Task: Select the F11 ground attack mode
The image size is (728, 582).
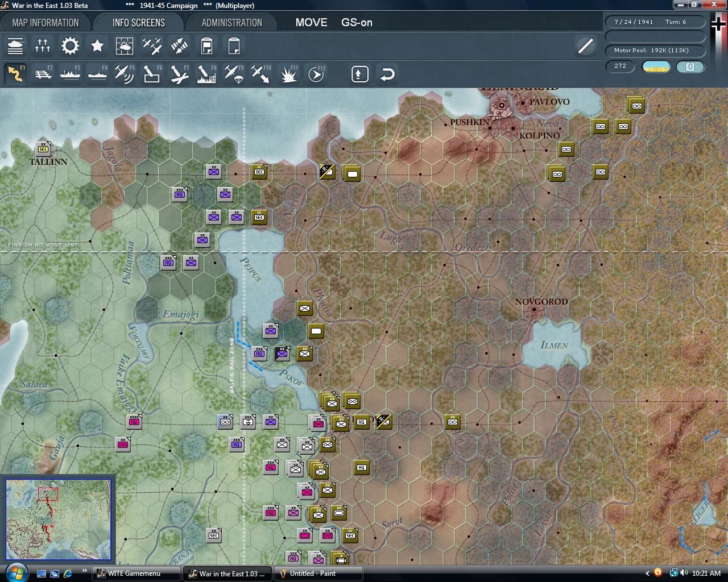Action: tap(288, 73)
